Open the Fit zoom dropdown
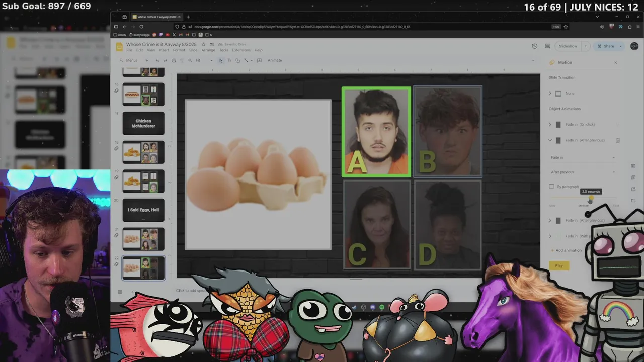 [204, 60]
